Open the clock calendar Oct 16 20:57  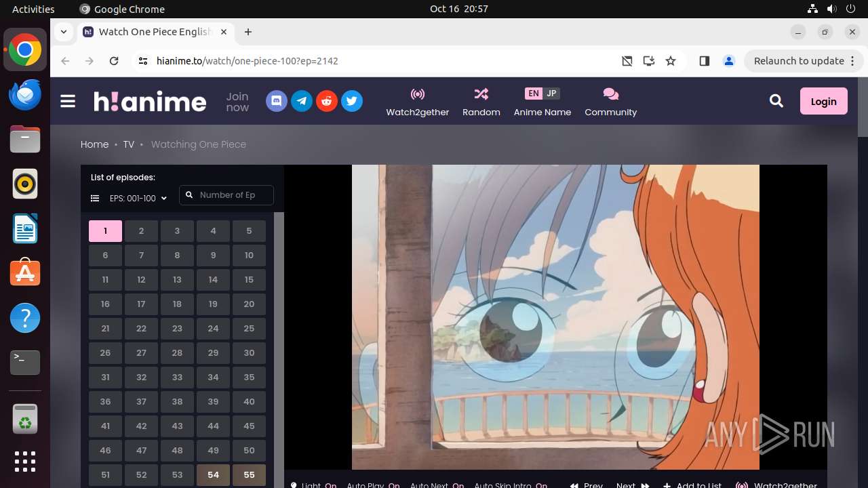(459, 9)
